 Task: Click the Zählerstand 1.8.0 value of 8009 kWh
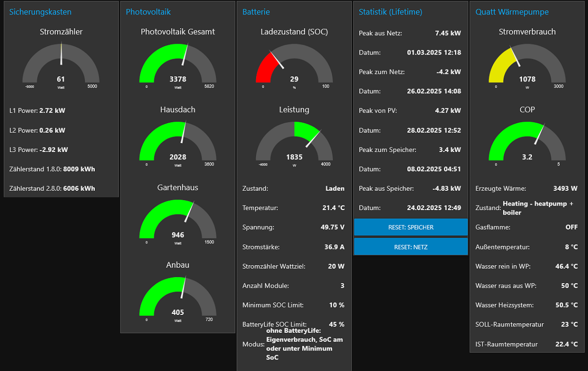click(61, 169)
